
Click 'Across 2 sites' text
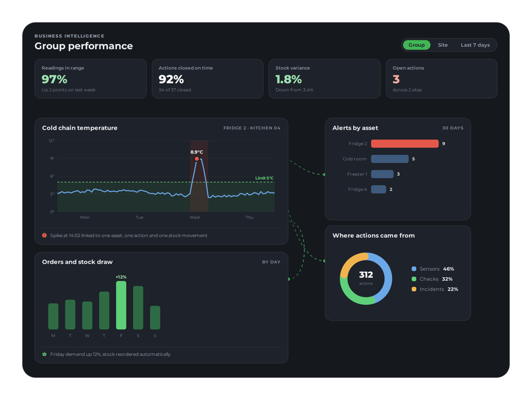407,90
